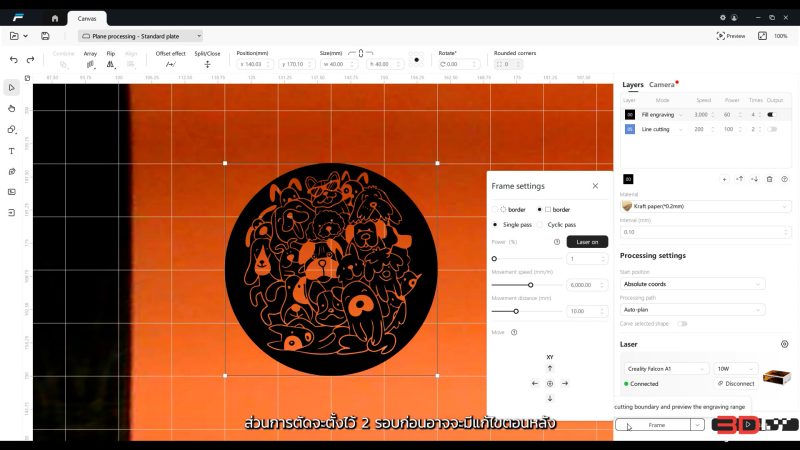Click the zoom fit icon beside 100%
800x450 pixels.
pyautogui.click(x=762, y=36)
